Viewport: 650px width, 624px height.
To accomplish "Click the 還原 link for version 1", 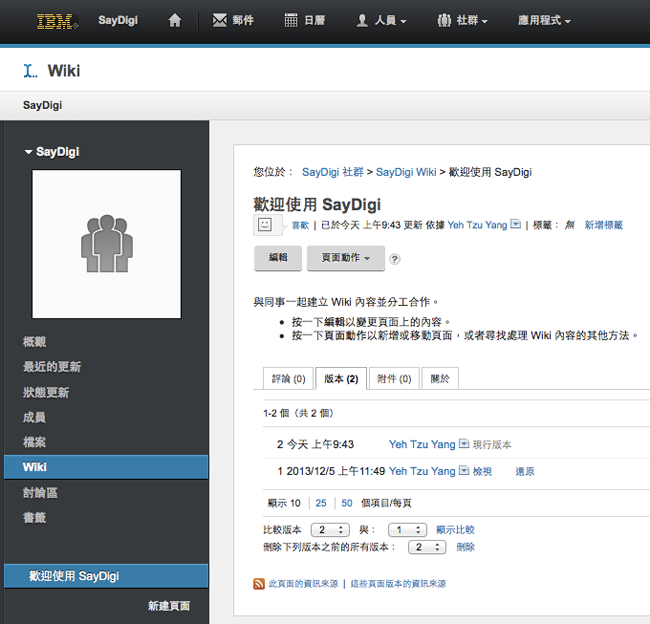I will tap(525, 471).
